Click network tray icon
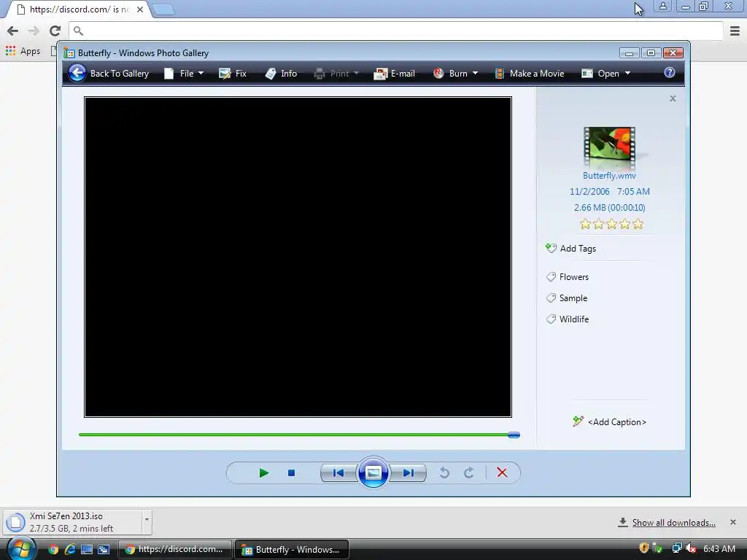 676,548
